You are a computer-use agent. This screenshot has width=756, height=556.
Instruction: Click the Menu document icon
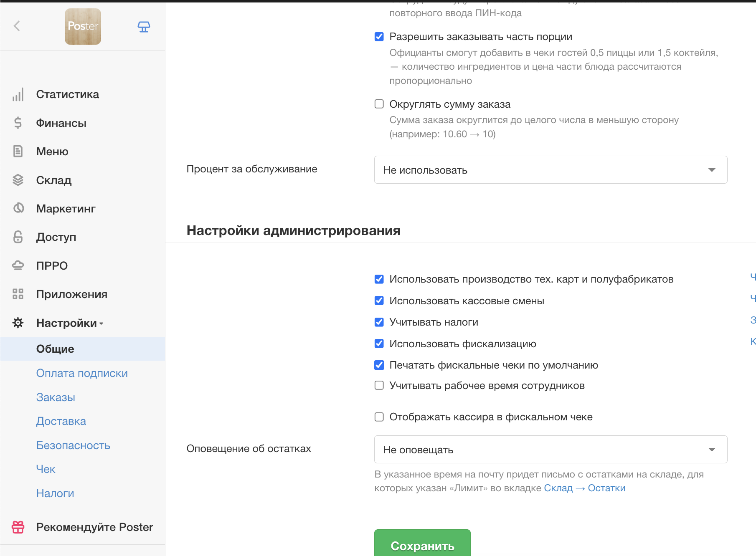[18, 152]
